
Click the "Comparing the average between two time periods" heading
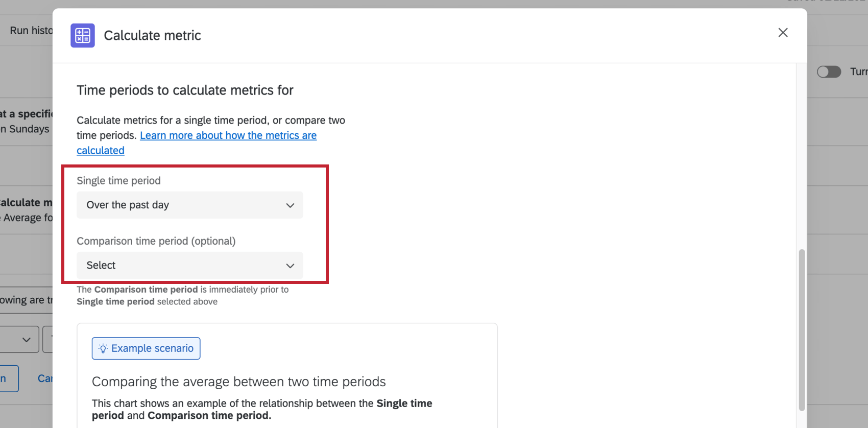click(238, 382)
